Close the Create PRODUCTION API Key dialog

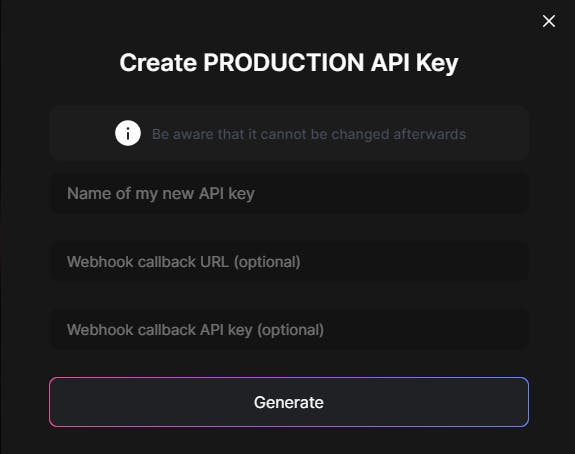(549, 21)
